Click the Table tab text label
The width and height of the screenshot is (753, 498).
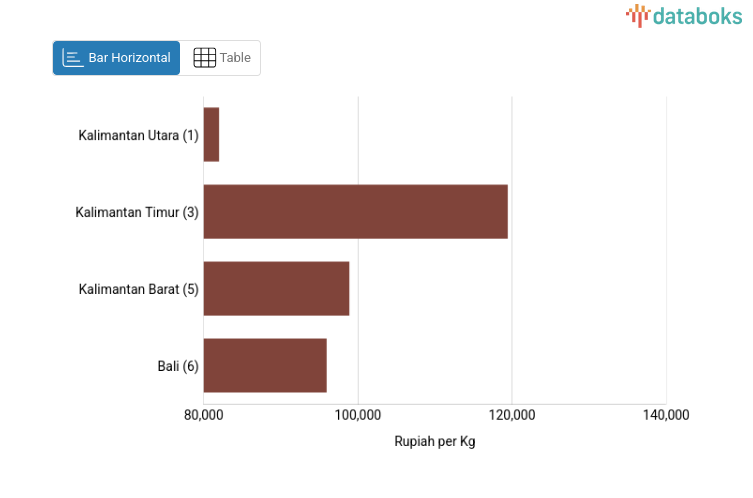[235, 58]
